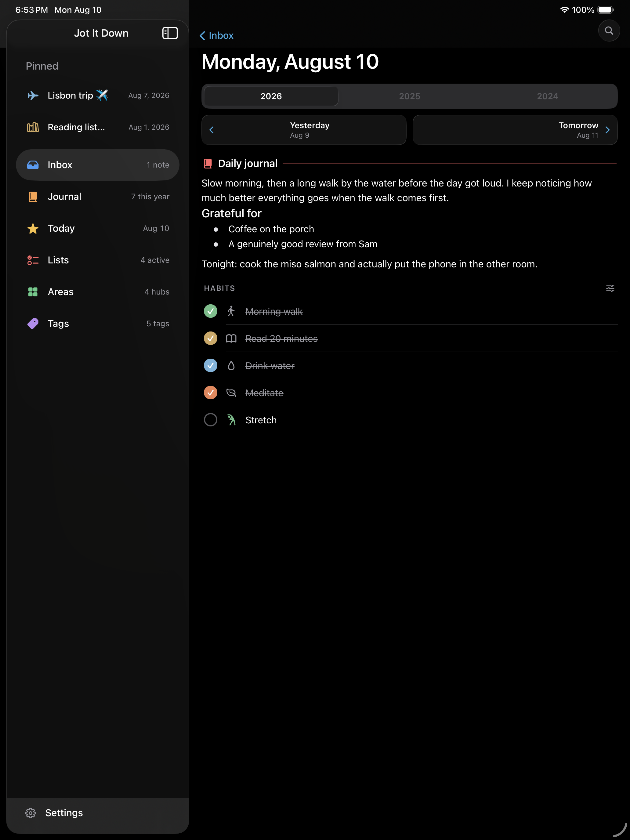Open Tomorrow Aug 11 entry
Viewport: 630px width, 840px height.
[515, 130]
